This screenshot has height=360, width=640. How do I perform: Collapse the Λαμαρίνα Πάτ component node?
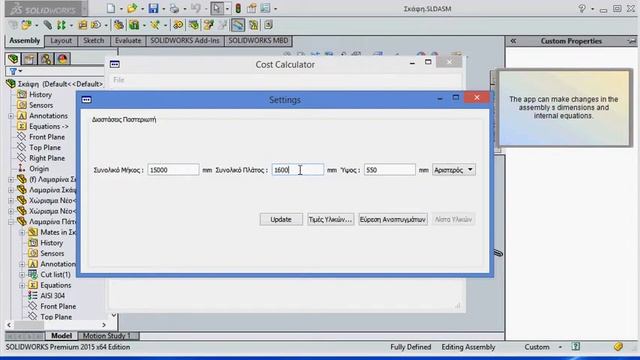[x=11, y=222]
